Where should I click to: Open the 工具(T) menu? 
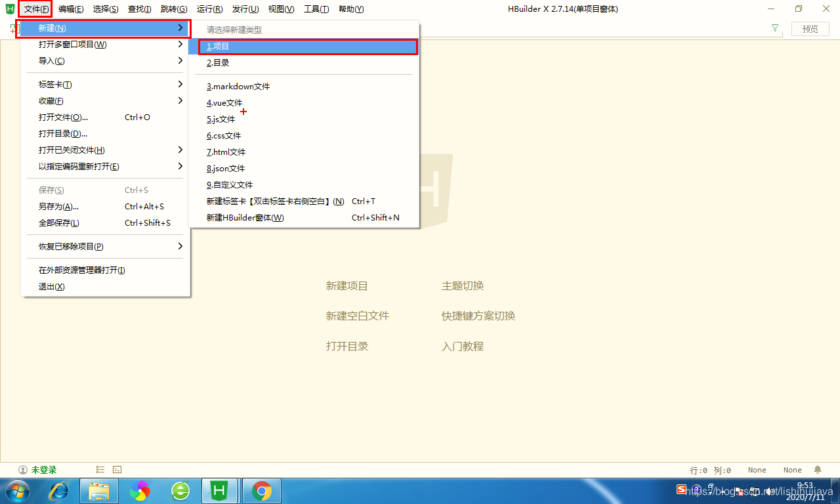point(316,9)
